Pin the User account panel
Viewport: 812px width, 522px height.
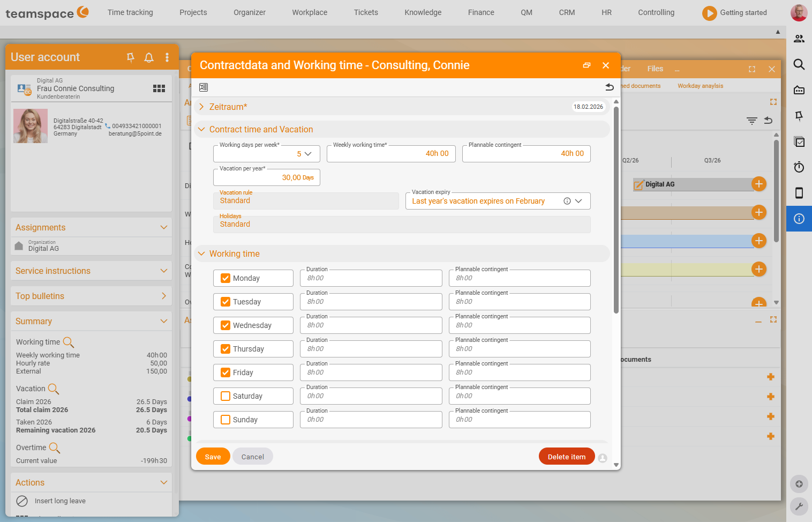coord(131,57)
